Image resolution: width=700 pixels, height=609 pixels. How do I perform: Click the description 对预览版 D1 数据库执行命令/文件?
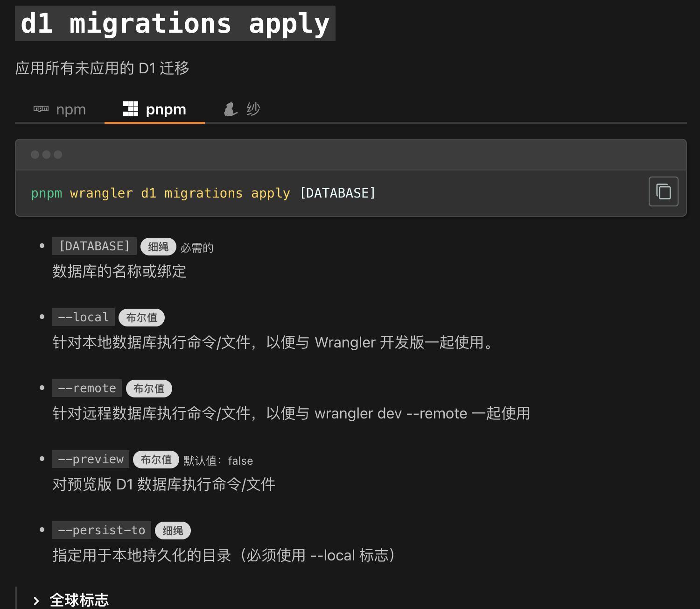pyautogui.click(x=164, y=484)
